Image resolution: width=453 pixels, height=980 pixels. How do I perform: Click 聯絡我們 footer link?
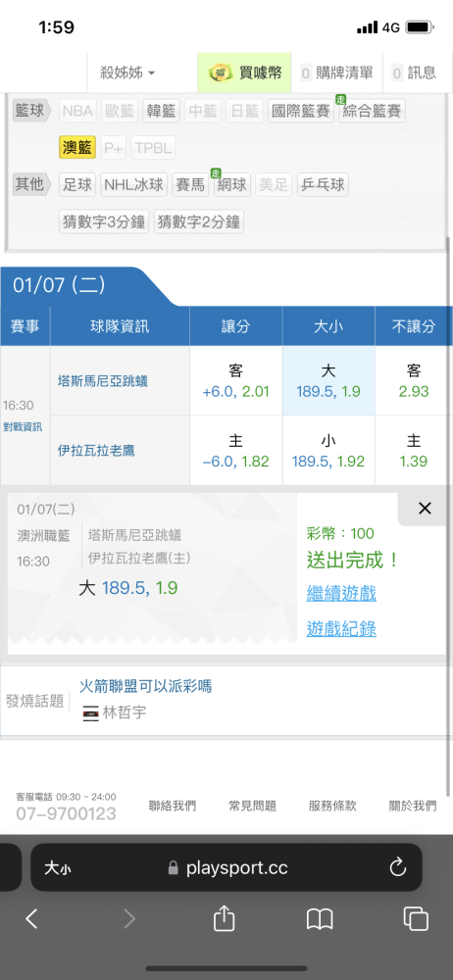(x=172, y=807)
